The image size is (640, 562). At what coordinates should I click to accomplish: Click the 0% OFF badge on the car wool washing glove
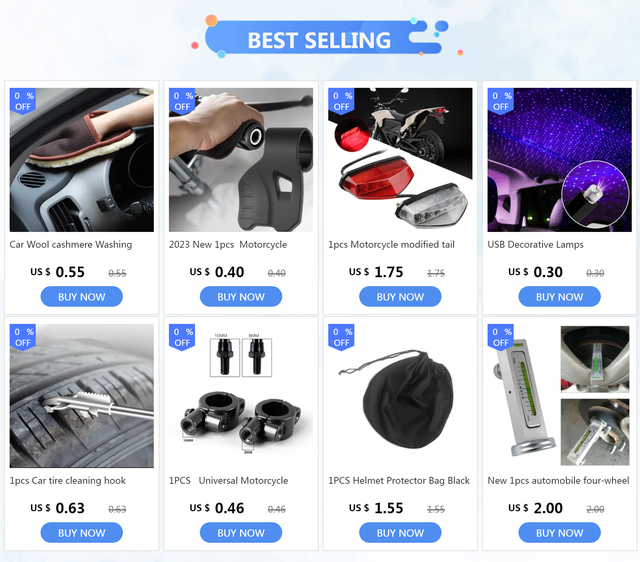pyautogui.click(x=23, y=101)
